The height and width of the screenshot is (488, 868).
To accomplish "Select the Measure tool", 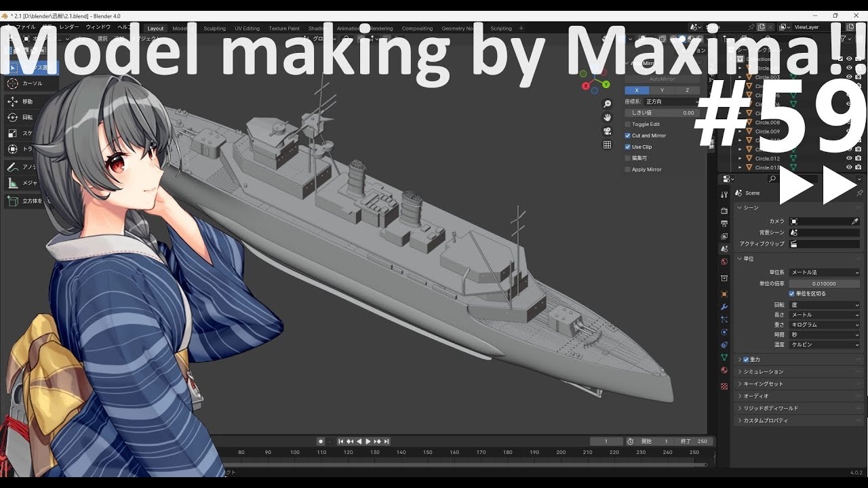I will click(x=12, y=183).
